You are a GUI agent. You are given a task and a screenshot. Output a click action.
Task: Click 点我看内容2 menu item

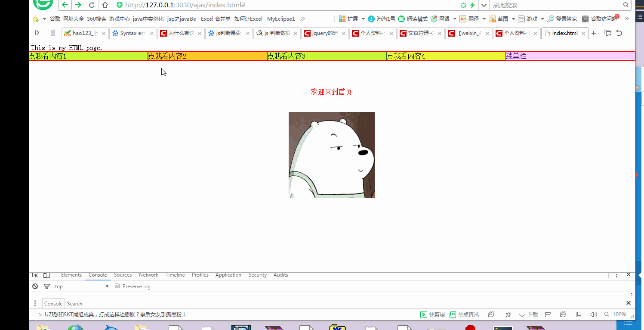tap(207, 56)
